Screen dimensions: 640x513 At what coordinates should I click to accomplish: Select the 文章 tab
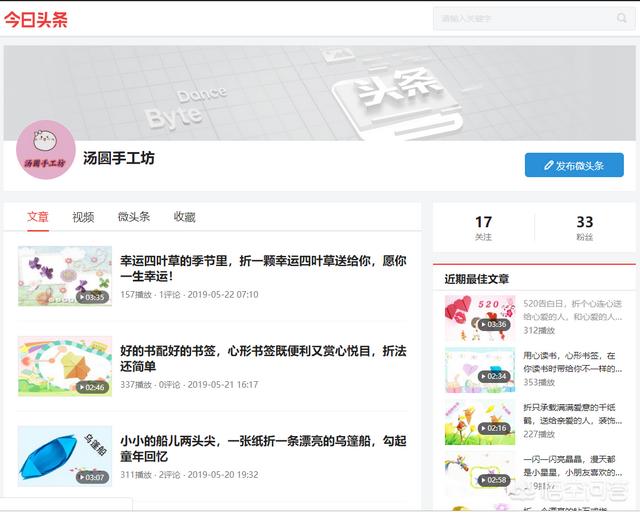[x=38, y=217]
